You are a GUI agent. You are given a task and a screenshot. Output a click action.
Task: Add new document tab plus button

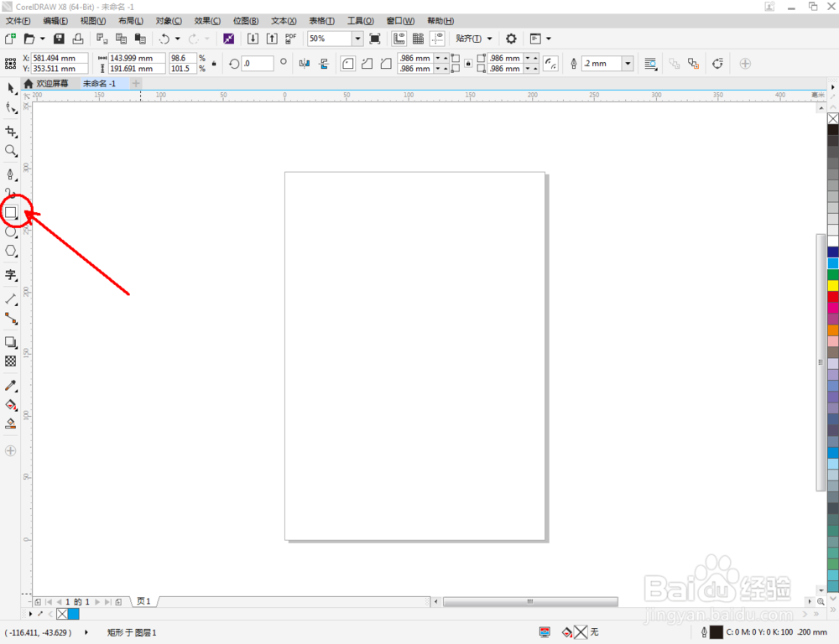click(136, 84)
